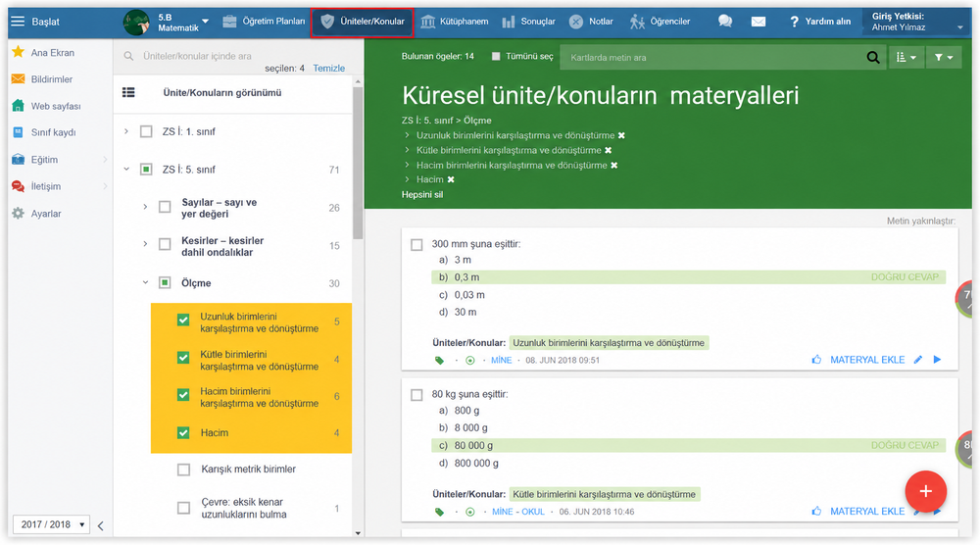Click thumbs-up icon on the 80 kg card

[816, 512]
